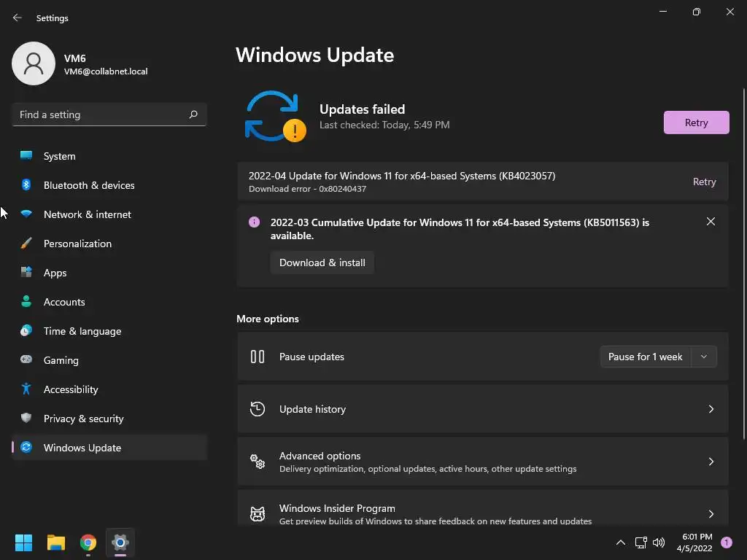747x560 pixels.
Task: Click the purple Retry button
Action: 696,122
